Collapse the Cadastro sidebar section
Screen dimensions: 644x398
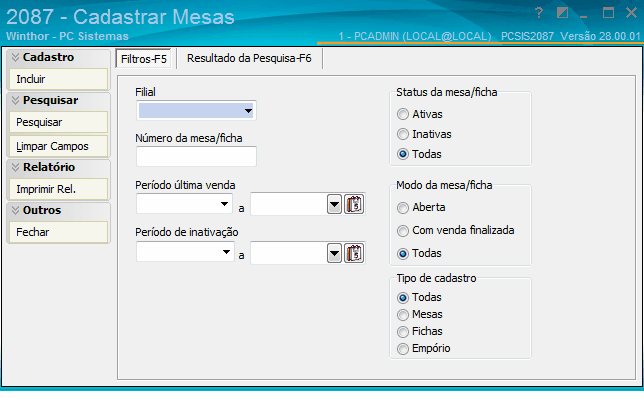point(16,57)
